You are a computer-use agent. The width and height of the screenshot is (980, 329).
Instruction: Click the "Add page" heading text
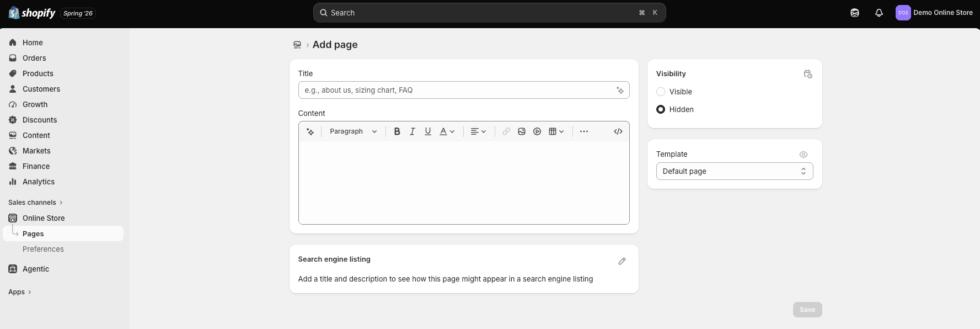pyautogui.click(x=335, y=45)
